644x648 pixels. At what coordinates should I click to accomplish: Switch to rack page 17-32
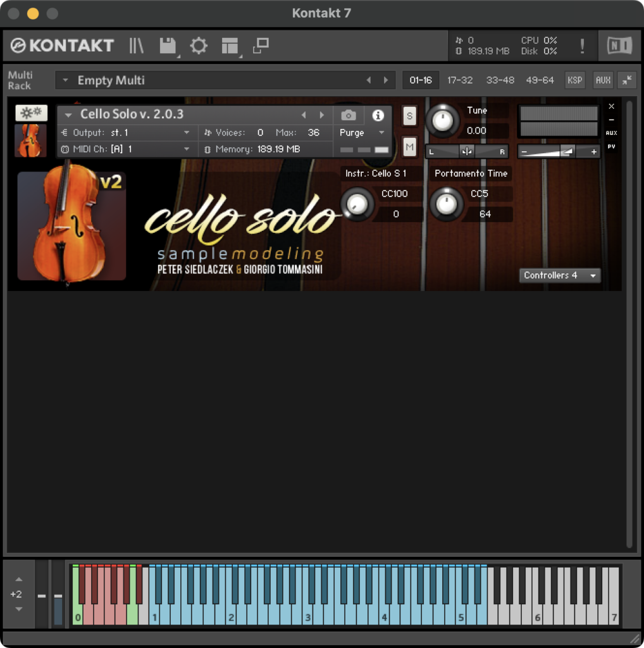460,80
